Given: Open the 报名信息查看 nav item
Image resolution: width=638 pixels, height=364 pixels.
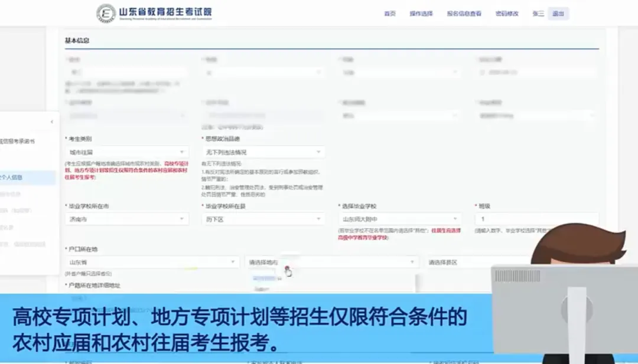Looking at the screenshot, I should [464, 14].
